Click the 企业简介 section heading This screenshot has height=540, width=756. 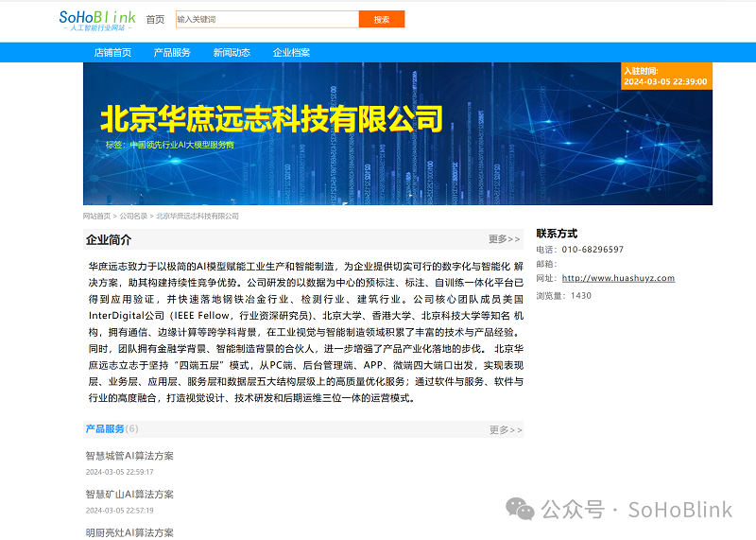[109, 240]
